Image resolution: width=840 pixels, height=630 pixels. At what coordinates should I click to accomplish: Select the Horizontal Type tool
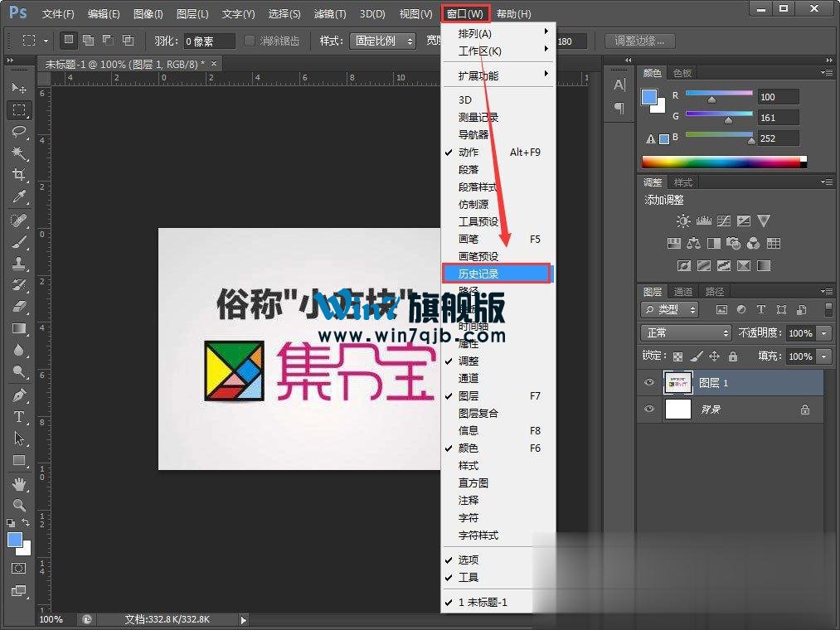19,417
